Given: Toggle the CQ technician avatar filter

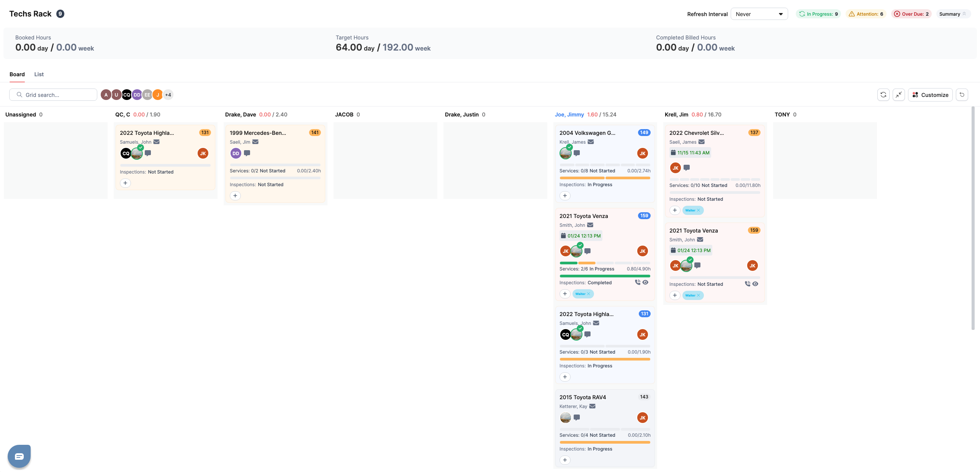Looking at the screenshot, I should tap(126, 95).
